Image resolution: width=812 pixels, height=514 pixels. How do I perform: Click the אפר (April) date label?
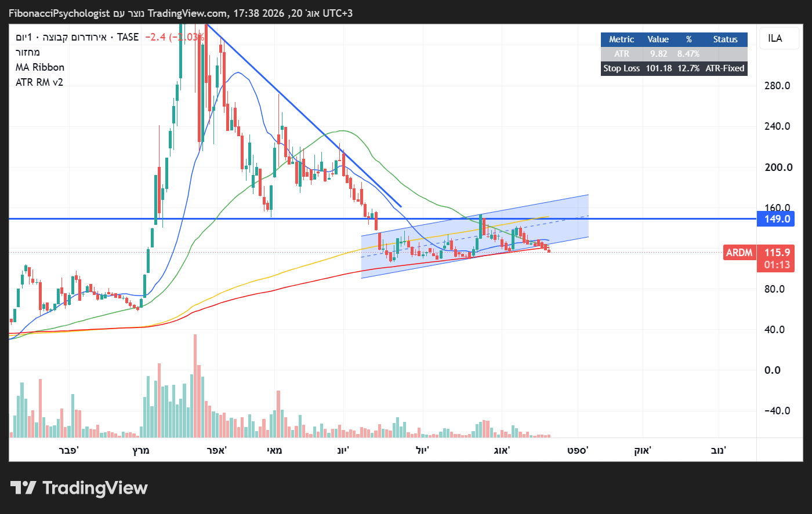click(x=216, y=450)
